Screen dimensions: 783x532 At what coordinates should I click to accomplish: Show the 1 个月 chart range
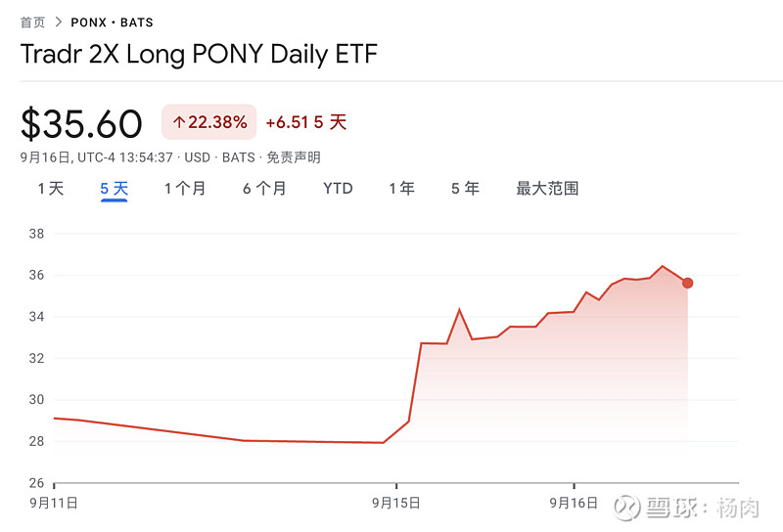point(185,189)
